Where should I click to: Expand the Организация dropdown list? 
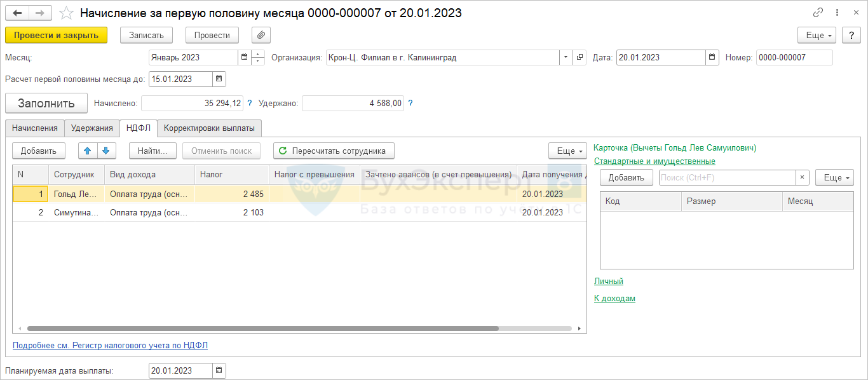click(565, 57)
